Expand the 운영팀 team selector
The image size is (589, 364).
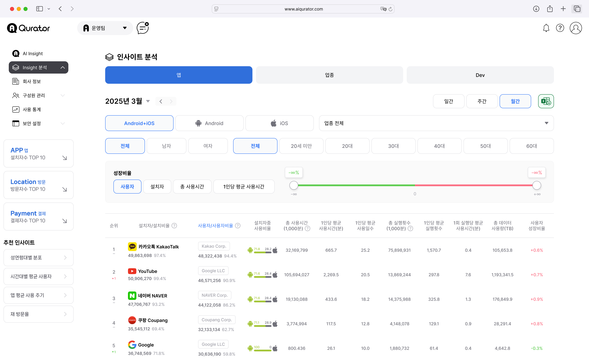(x=105, y=28)
